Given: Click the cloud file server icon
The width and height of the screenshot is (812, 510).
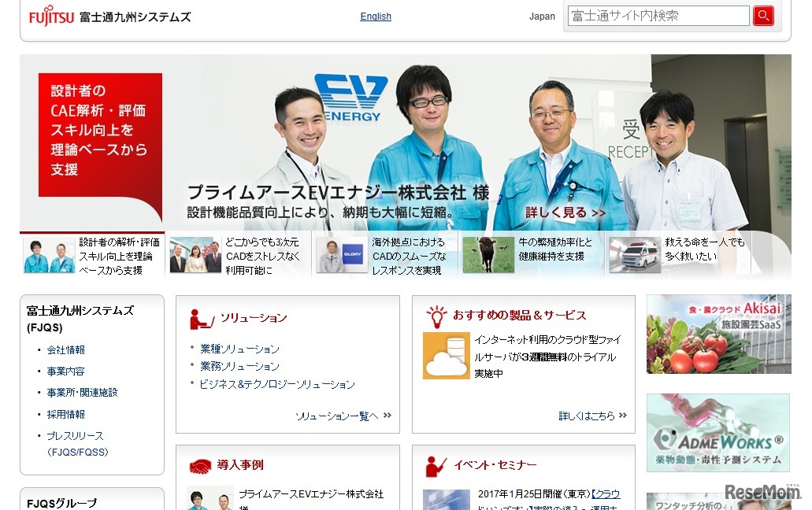Looking at the screenshot, I should [x=446, y=356].
